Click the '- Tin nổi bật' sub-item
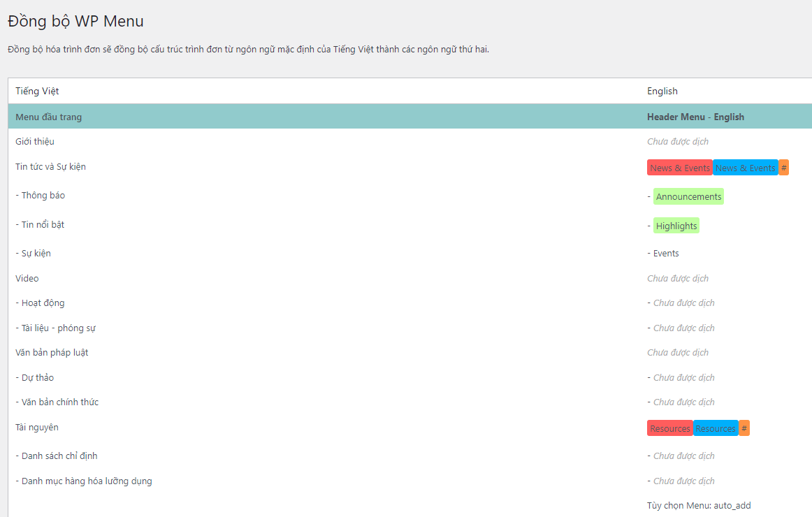812x517 pixels. [x=40, y=224]
